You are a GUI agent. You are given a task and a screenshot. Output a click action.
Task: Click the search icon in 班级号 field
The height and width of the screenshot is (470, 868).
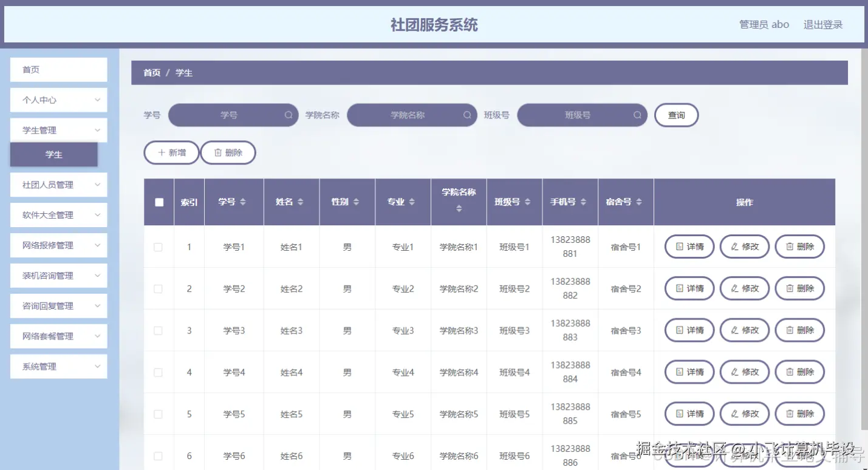[637, 115]
